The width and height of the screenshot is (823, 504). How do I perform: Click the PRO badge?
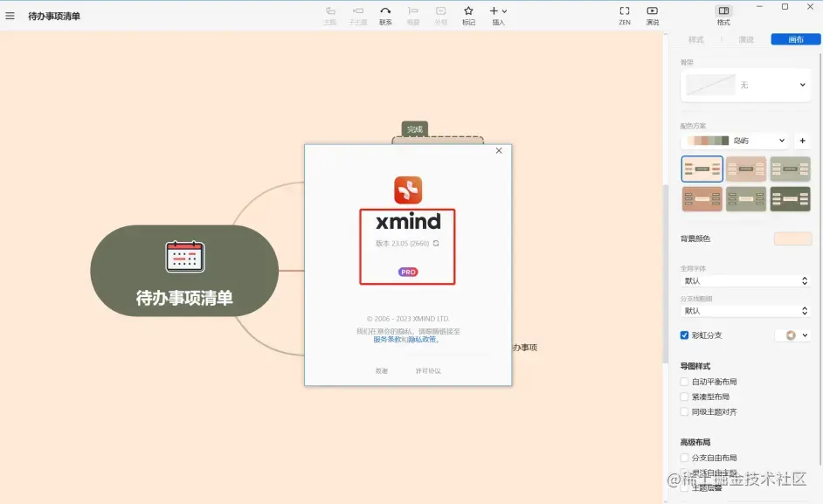408,272
